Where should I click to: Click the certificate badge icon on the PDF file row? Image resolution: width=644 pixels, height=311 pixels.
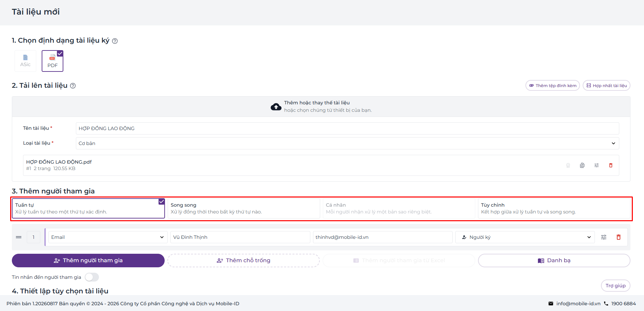click(568, 165)
